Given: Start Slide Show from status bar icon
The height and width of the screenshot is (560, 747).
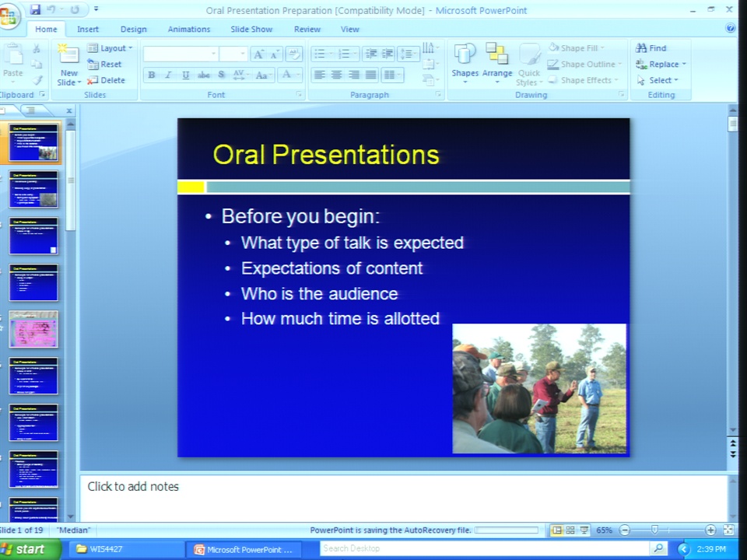Looking at the screenshot, I should click(x=584, y=530).
